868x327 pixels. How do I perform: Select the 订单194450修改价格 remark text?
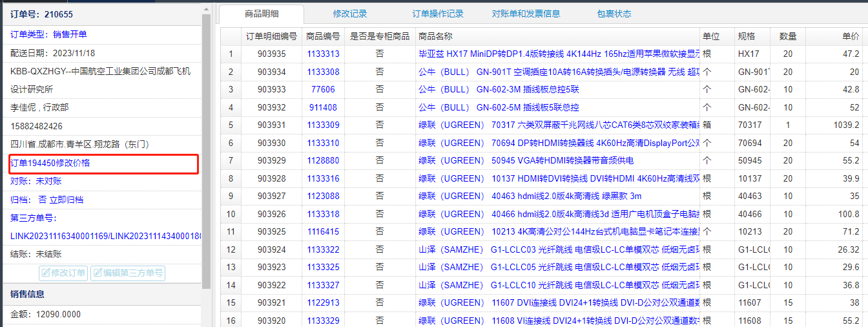50,163
